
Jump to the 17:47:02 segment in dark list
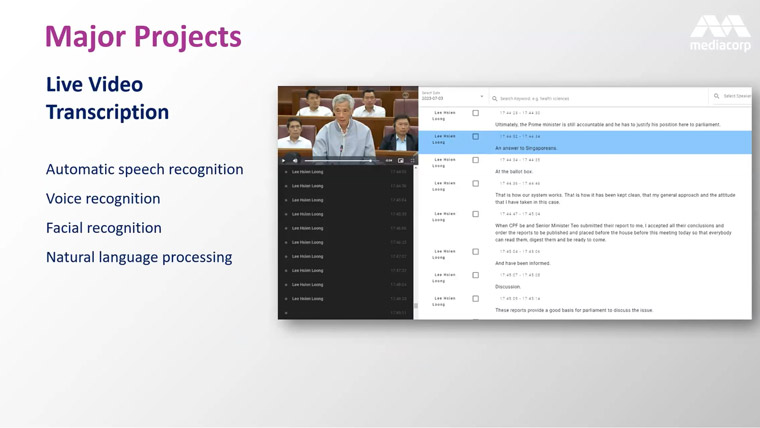point(346,256)
